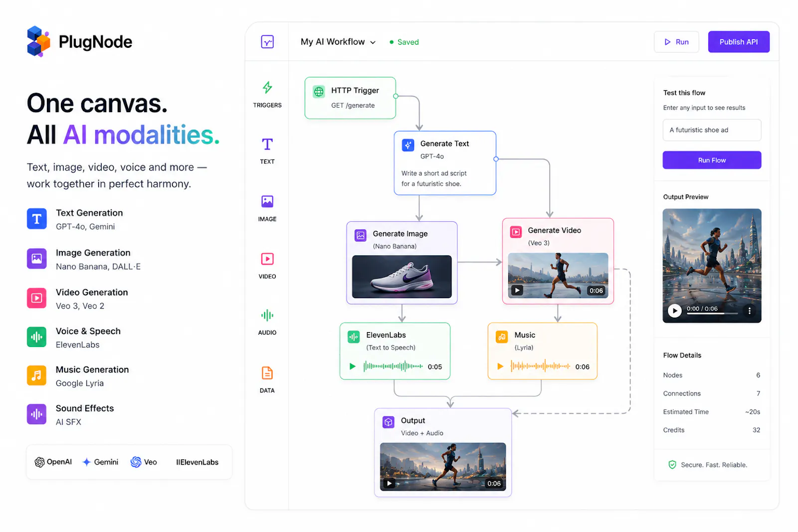Play the Music Lyria audio

500,366
